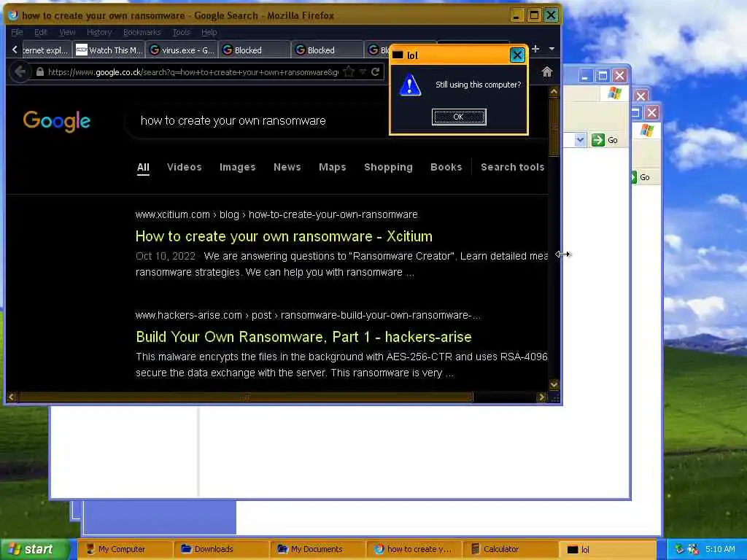Switch to My Computer taskbar button

pos(125,549)
